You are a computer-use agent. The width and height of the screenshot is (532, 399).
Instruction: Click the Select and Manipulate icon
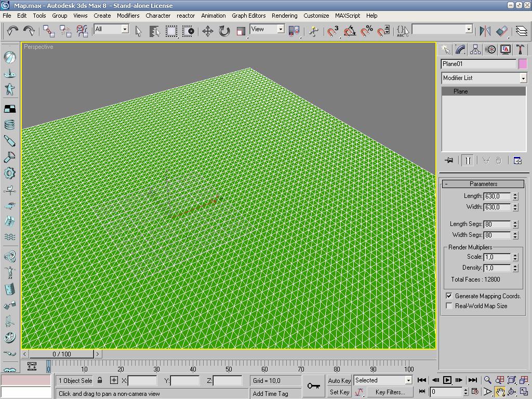(x=313, y=31)
